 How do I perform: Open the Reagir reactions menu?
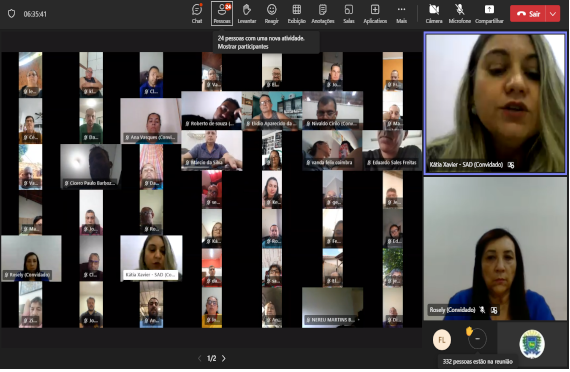click(x=272, y=13)
